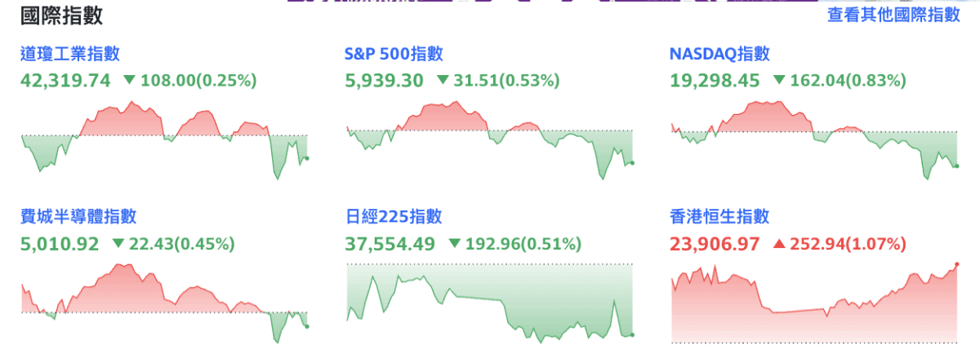Click the NASDAQ value 19,298.45

pos(715,80)
